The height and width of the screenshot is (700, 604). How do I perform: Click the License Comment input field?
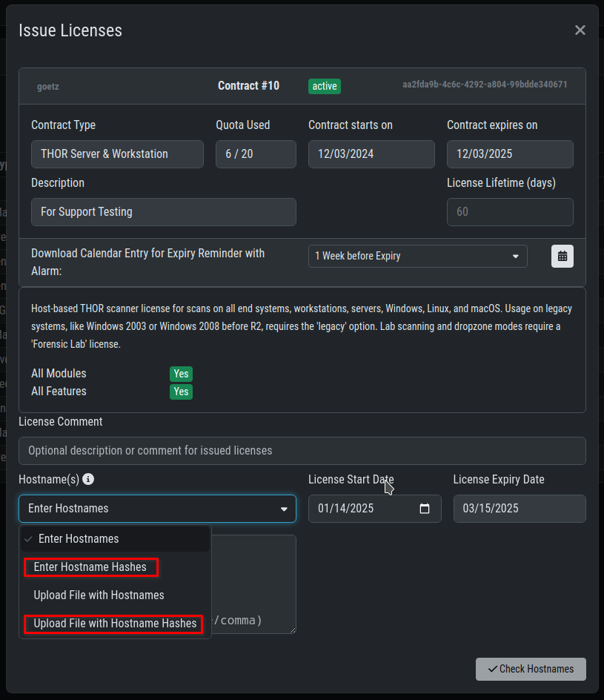point(302,451)
